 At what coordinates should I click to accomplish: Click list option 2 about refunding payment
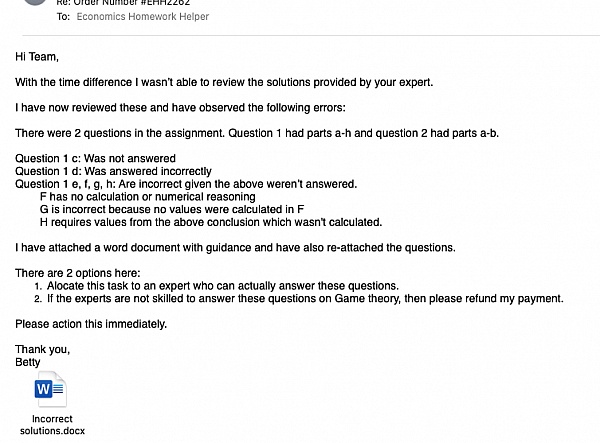pos(304,298)
